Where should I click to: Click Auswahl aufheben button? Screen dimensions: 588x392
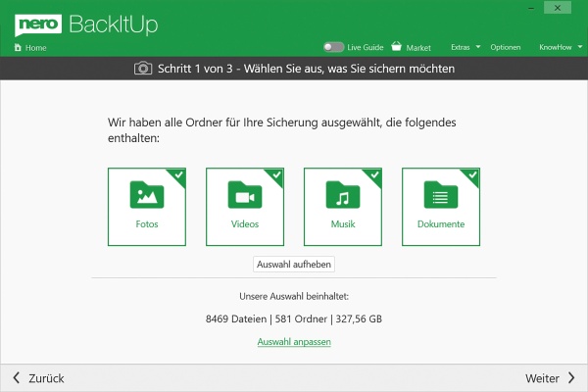tap(294, 264)
